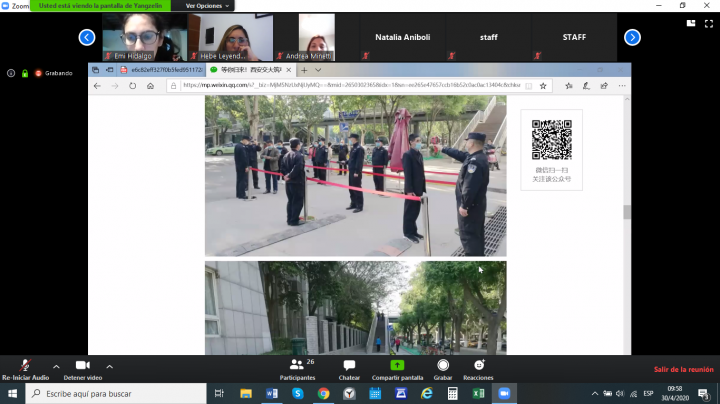Click browser vertical scrollbar thumb
This screenshot has width=720, height=404.
(x=627, y=212)
